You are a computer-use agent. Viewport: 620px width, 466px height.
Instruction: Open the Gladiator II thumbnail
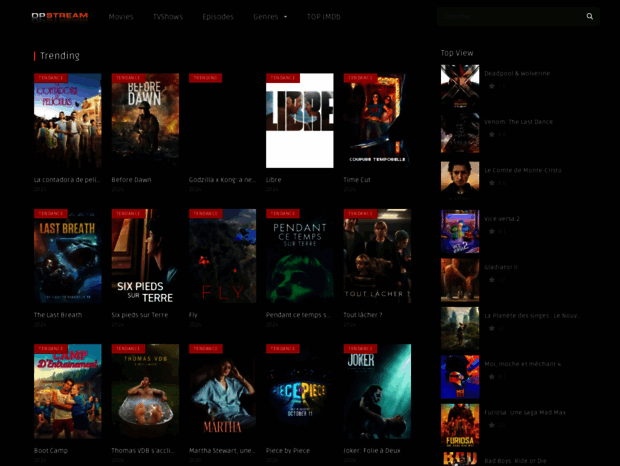click(460, 280)
